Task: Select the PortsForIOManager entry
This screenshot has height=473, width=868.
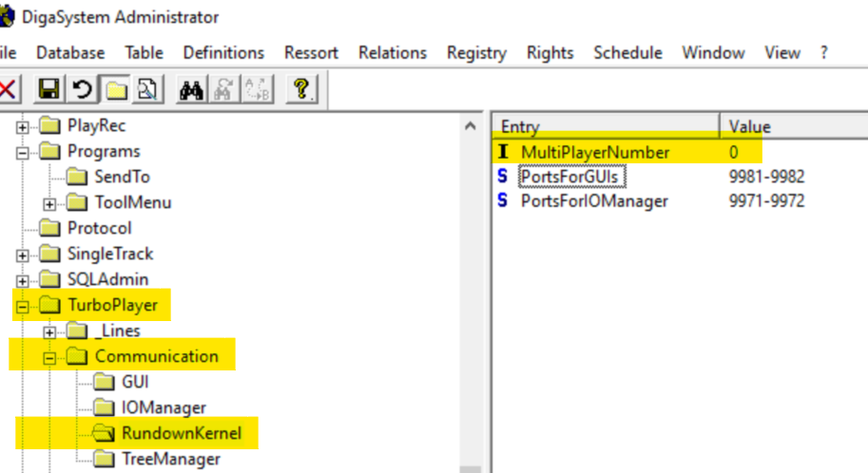Action: (x=594, y=200)
